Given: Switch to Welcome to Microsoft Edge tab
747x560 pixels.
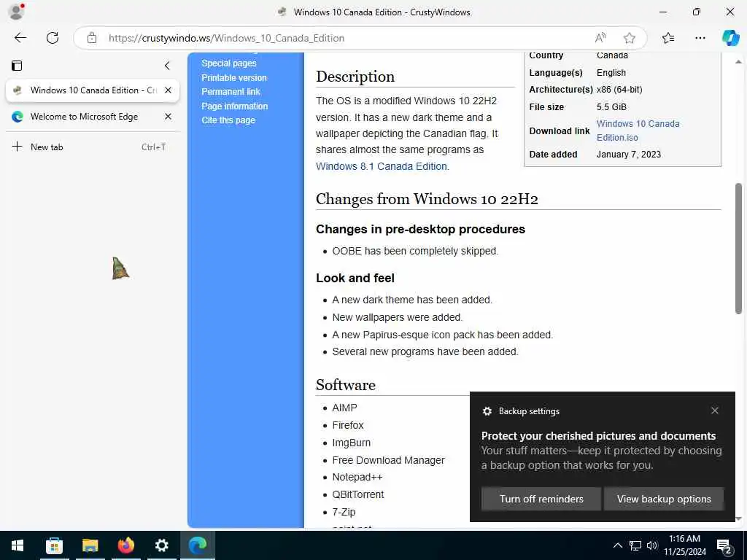Looking at the screenshot, I should (x=93, y=117).
